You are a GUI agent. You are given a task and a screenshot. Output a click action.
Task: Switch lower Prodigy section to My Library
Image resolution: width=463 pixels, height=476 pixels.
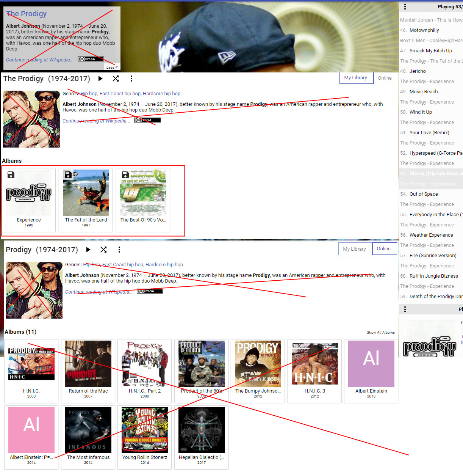point(354,249)
